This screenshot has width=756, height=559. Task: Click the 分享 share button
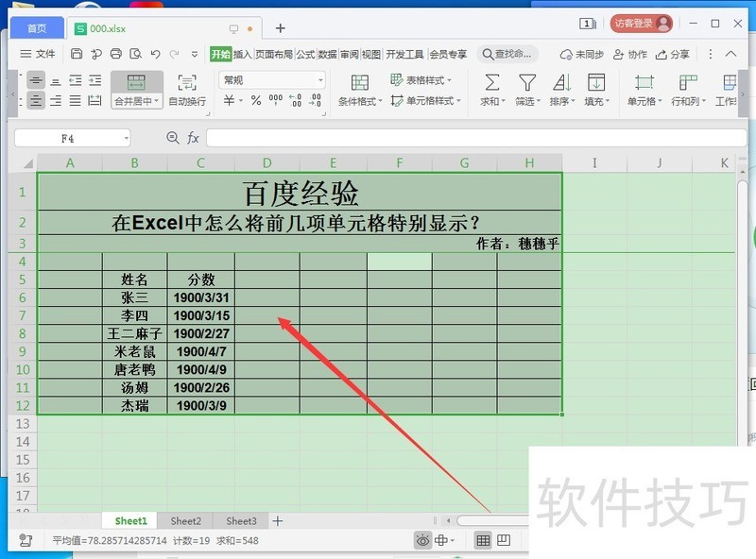click(x=672, y=54)
